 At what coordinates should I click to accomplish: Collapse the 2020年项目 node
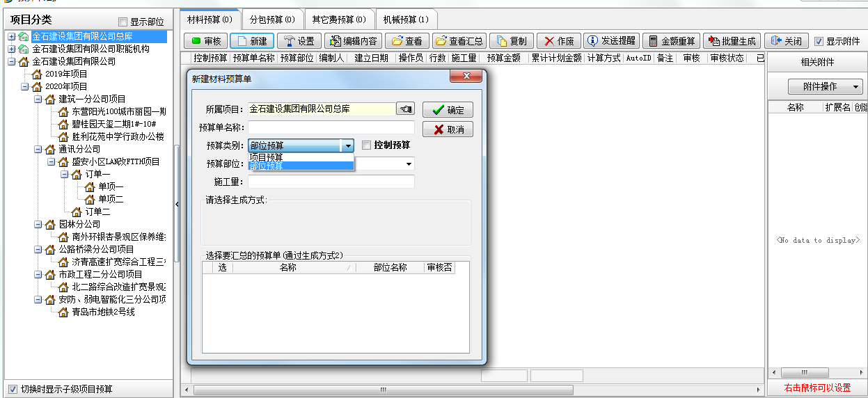click(x=24, y=86)
